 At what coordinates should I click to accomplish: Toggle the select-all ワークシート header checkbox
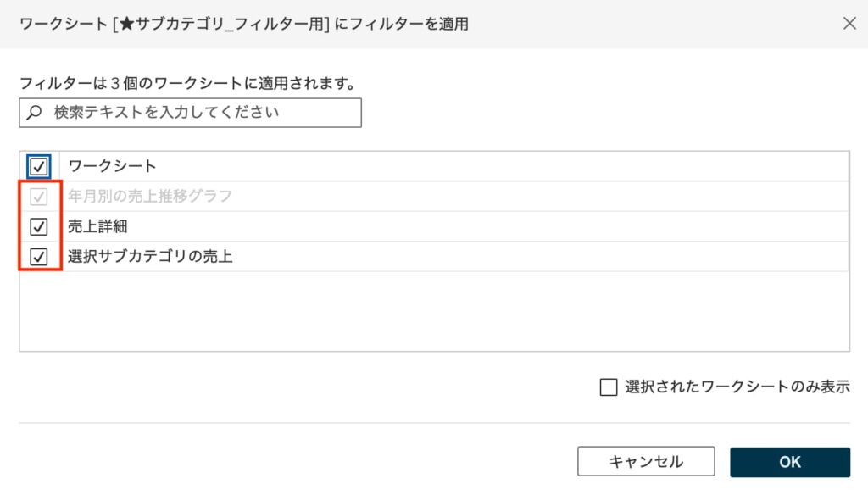pyautogui.click(x=39, y=166)
